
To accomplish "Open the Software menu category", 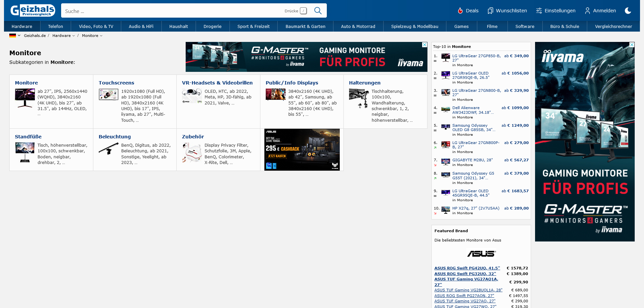I will [x=524, y=26].
